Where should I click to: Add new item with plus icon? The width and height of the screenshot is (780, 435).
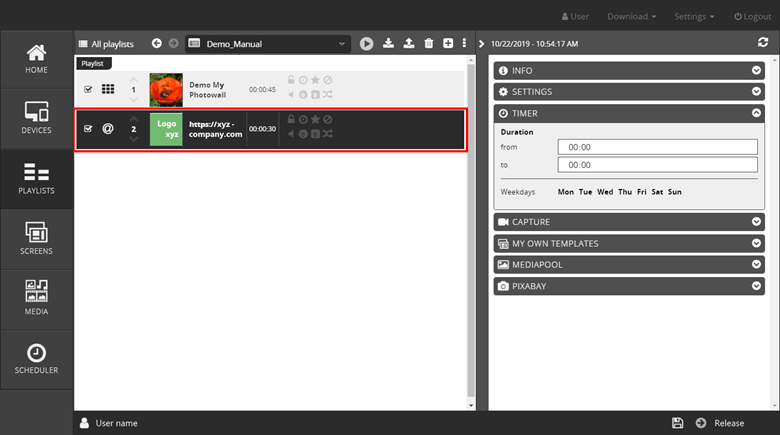[448, 43]
